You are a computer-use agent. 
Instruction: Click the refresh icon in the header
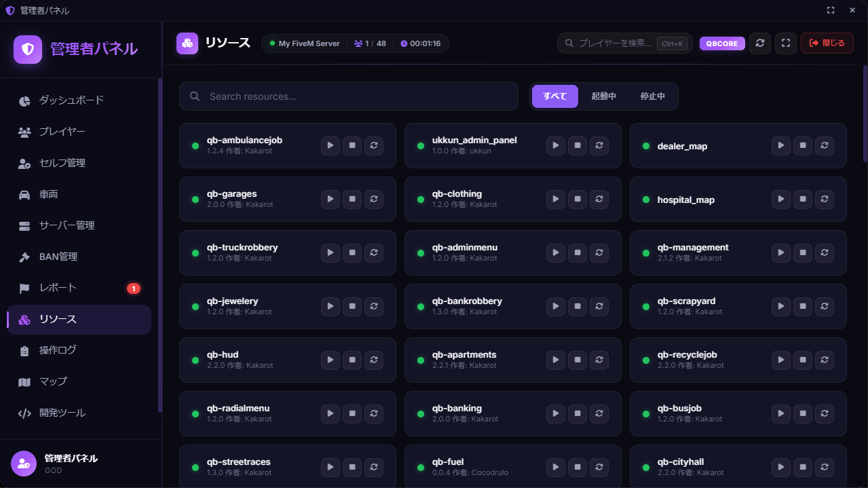760,43
